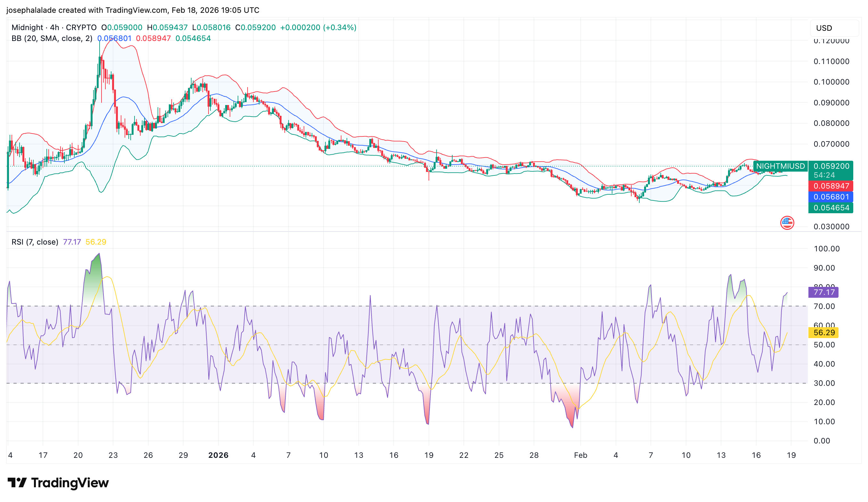Click the green lower band 0.054654 tag
Screen dimensions: 868x502
(831, 207)
